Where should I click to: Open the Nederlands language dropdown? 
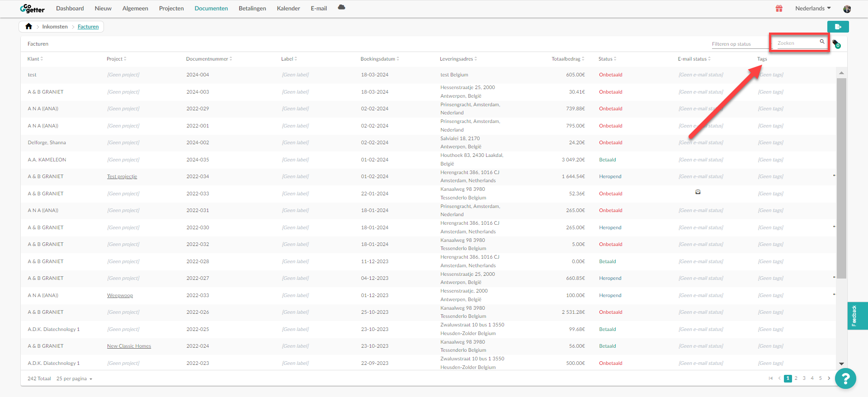pos(813,9)
